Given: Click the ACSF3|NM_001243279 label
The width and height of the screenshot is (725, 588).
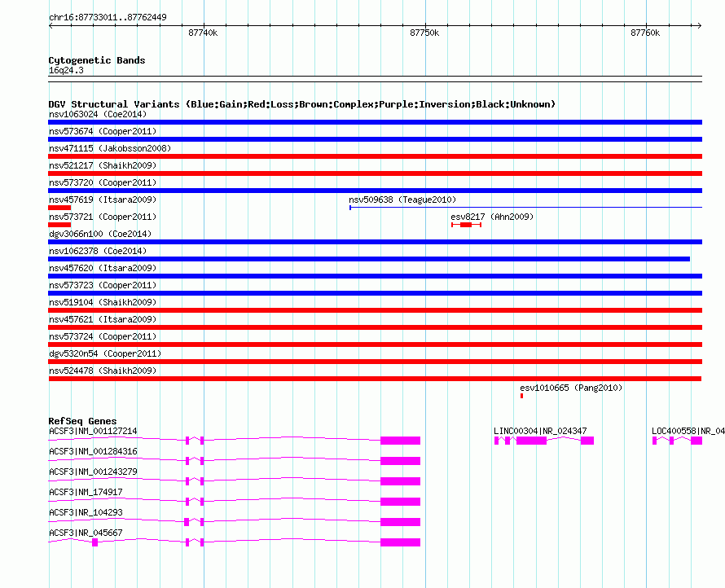Looking at the screenshot, I should pos(93,472).
